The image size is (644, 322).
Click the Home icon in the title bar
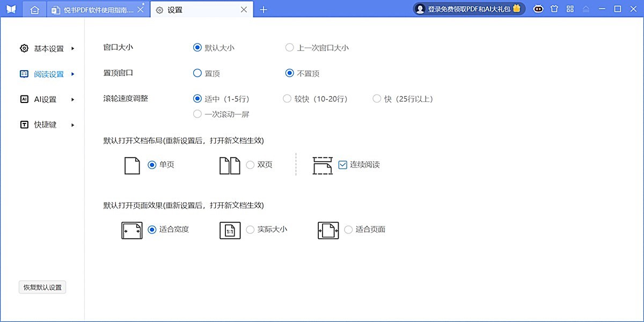pyautogui.click(x=34, y=9)
